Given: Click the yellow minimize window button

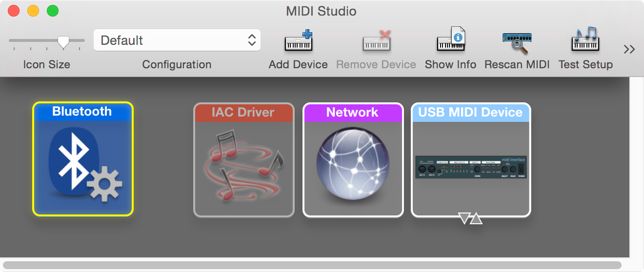Looking at the screenshot, I should coord(33,11).
